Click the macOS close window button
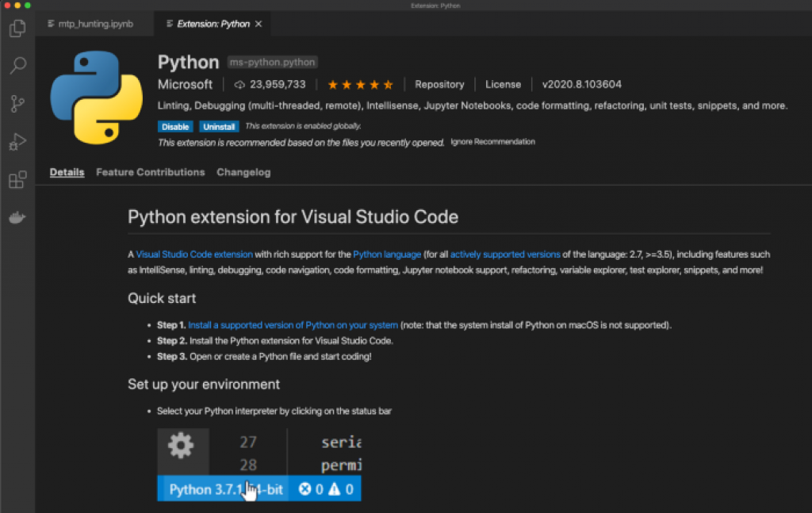Screen dimensions: 812x513 (x=7, y=6)
